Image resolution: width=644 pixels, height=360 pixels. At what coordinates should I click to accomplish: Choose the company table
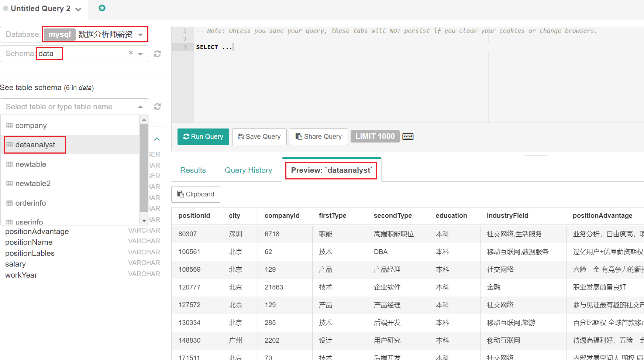(x=70, y=126)
